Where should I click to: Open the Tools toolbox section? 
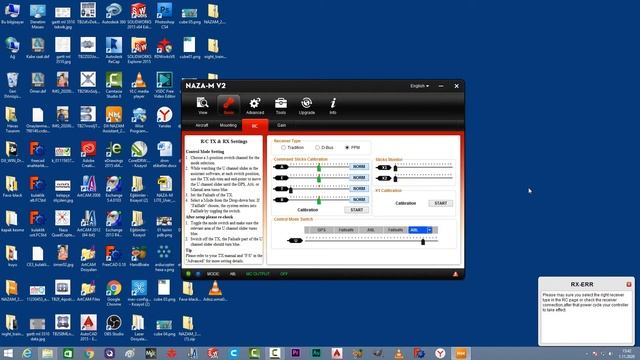(x=281, y=106)
